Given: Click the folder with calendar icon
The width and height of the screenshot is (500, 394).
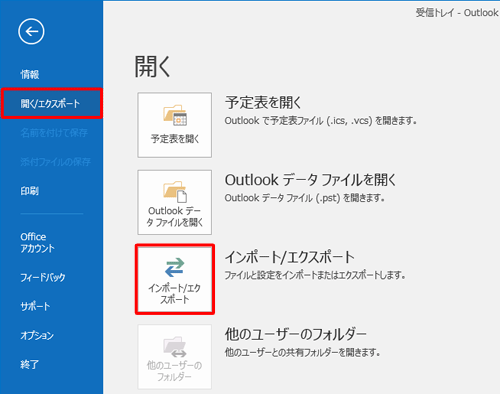Looking at the screenshot, I should [175, 115].
